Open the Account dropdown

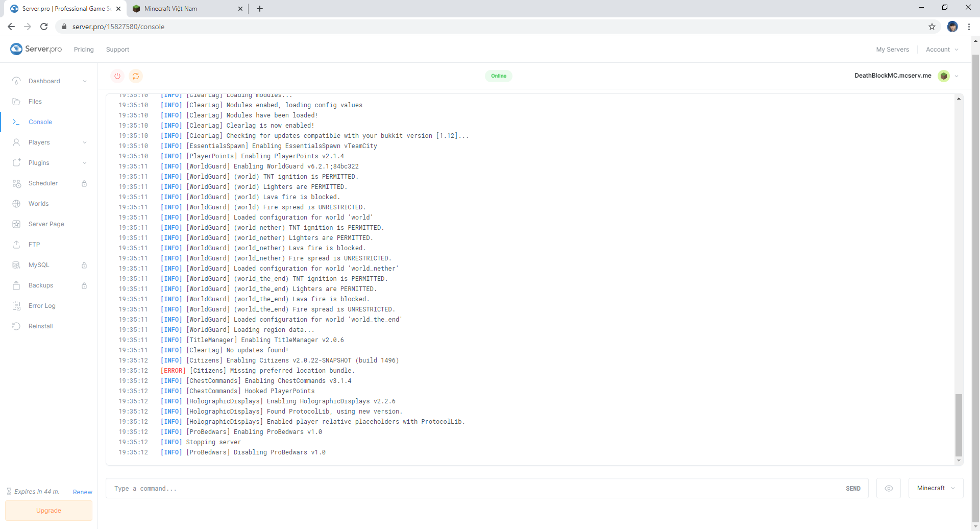click(x=942, y=50)
